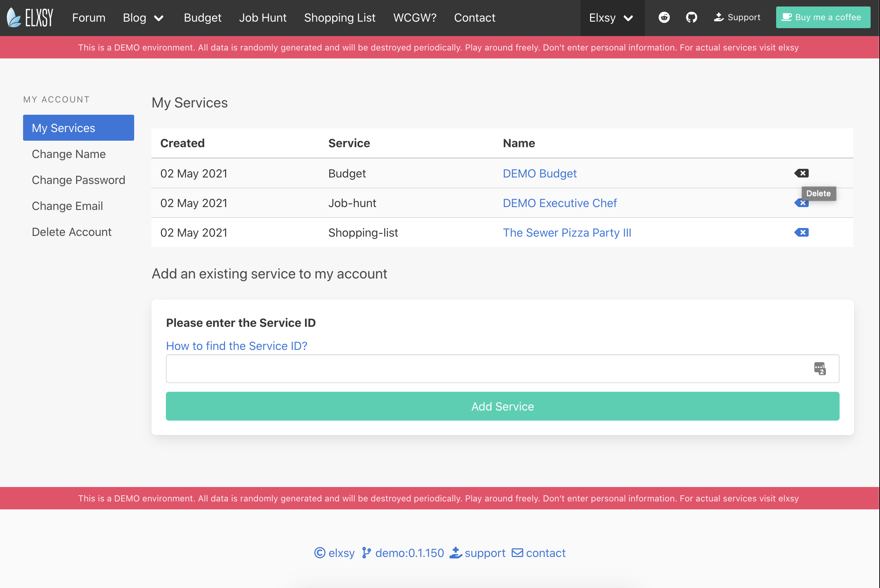
Task: Click the Service ID input field
Action: (488, 369)
